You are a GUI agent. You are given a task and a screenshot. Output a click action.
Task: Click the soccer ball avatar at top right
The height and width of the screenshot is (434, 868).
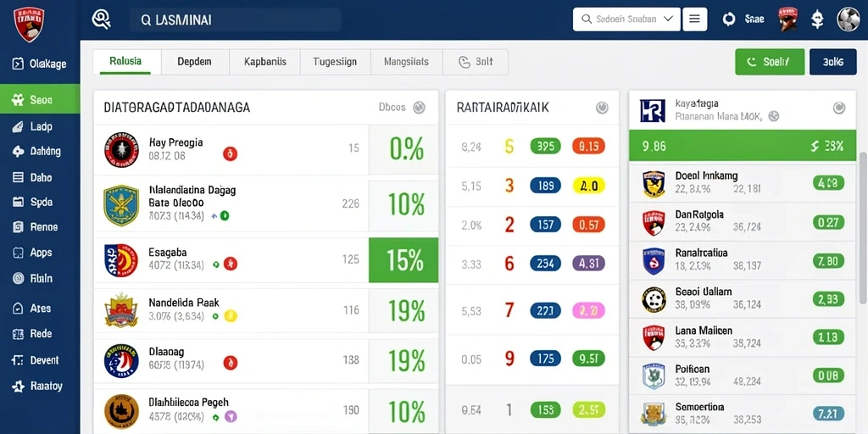tap(849, 19)
